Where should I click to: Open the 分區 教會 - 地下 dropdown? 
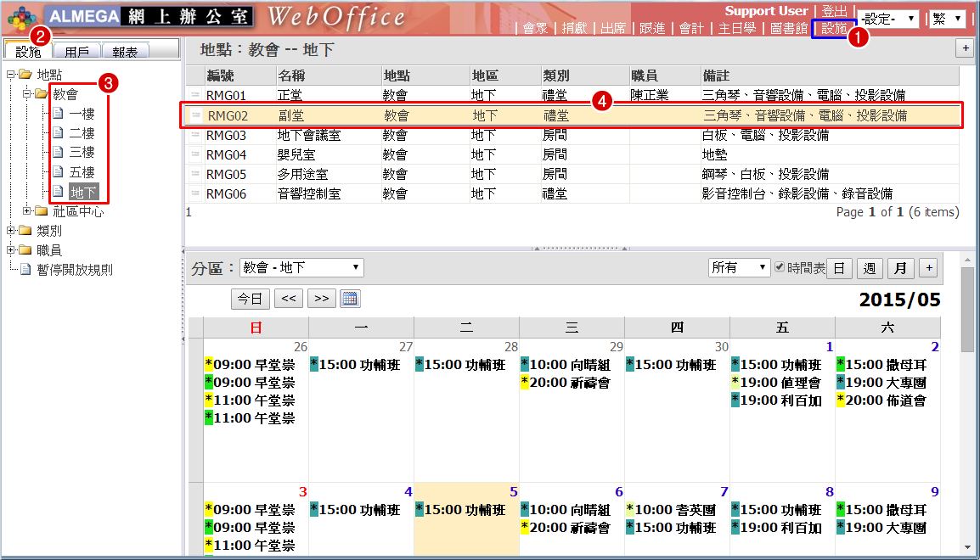click(301, 268)
